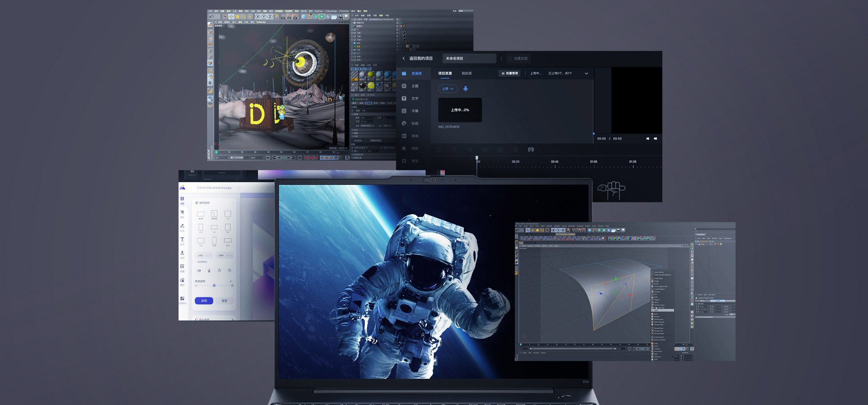Select the glossy black sphere material

[363, 85]
